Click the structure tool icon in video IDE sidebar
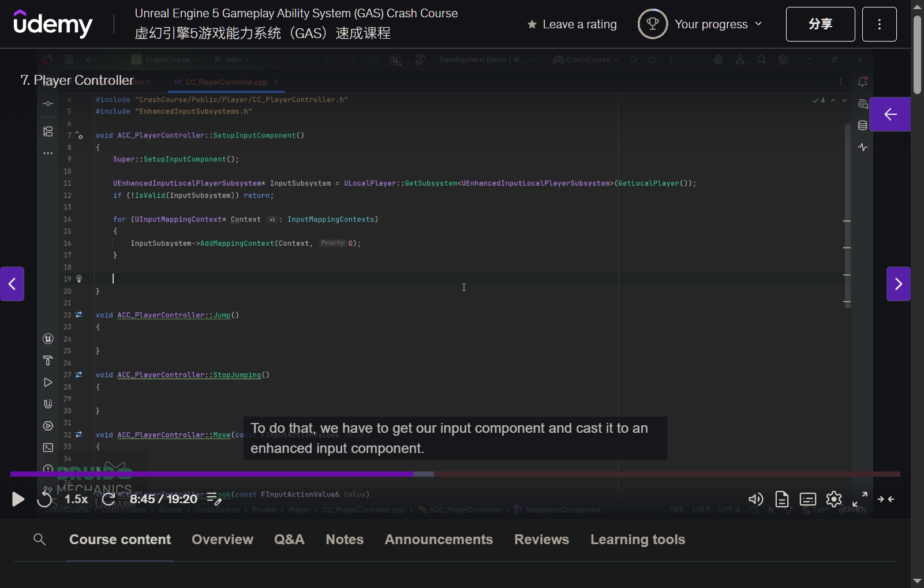 48,132
